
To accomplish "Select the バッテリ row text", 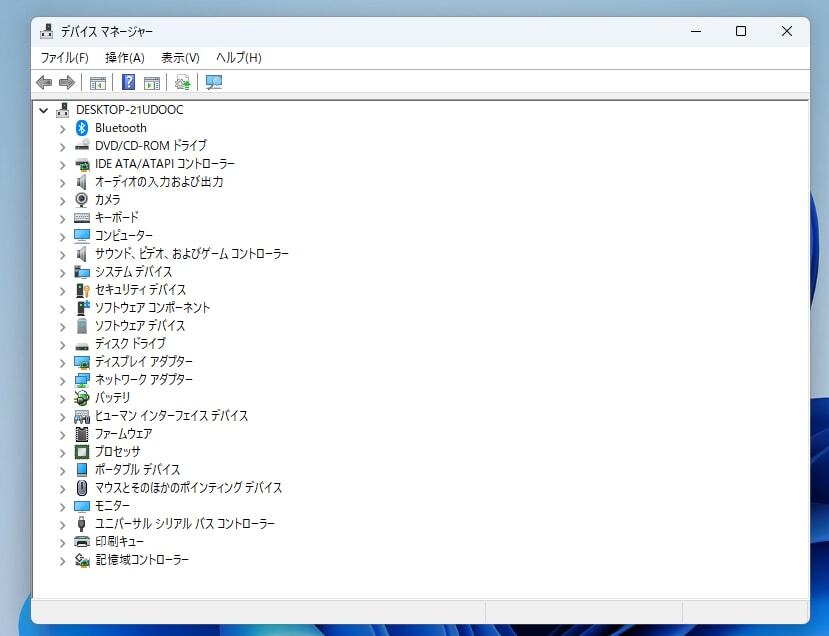I will (112, 398).
